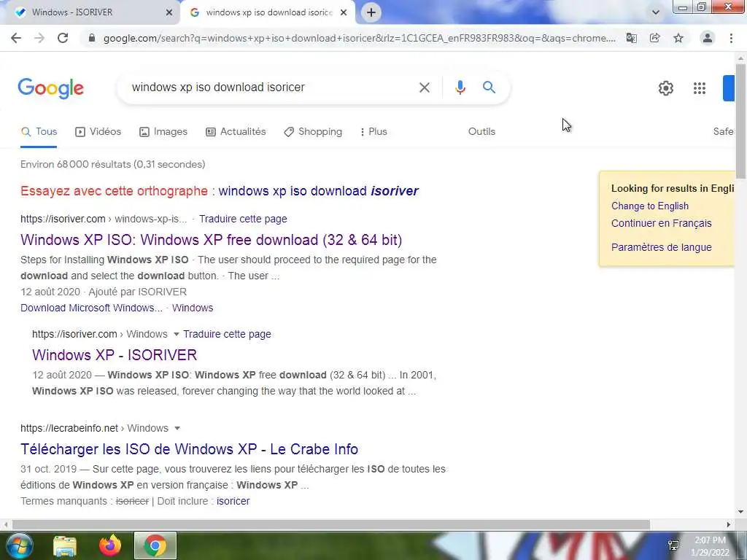Open Download Microsoft Windows sitelink

[x=91, y=308]
